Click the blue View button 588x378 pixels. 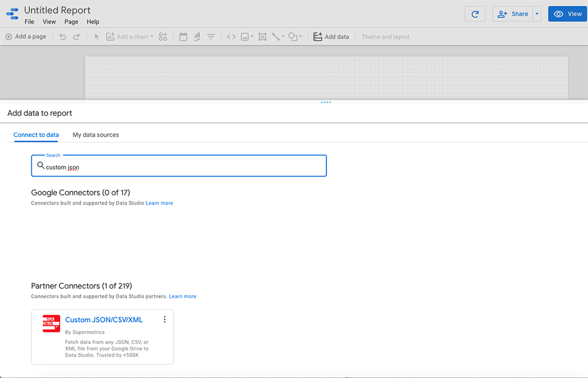pos(568,14)
